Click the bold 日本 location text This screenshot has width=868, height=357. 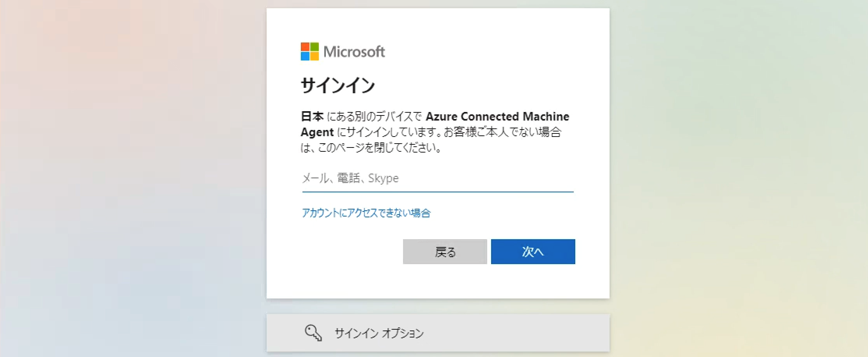(x=312, y=116)
